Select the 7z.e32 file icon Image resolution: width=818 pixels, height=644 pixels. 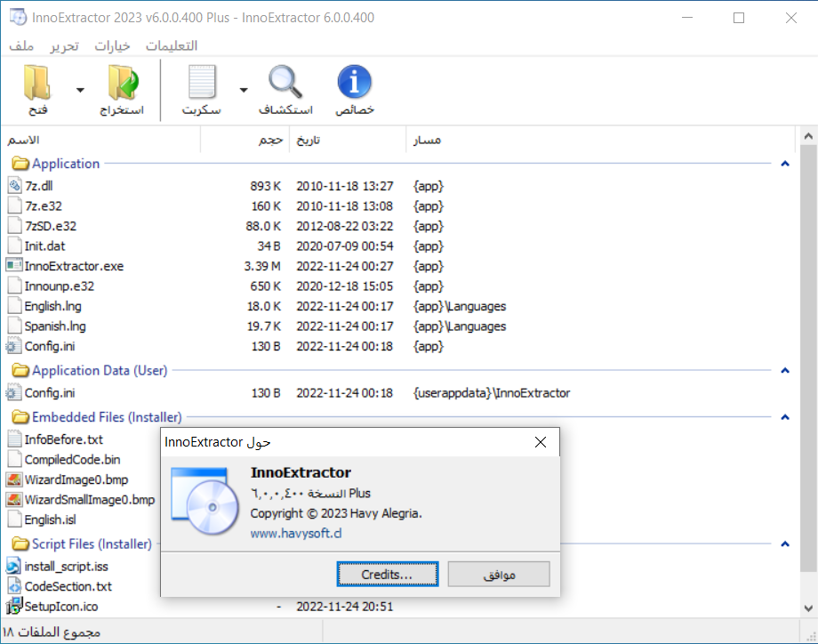coord(14,205)
